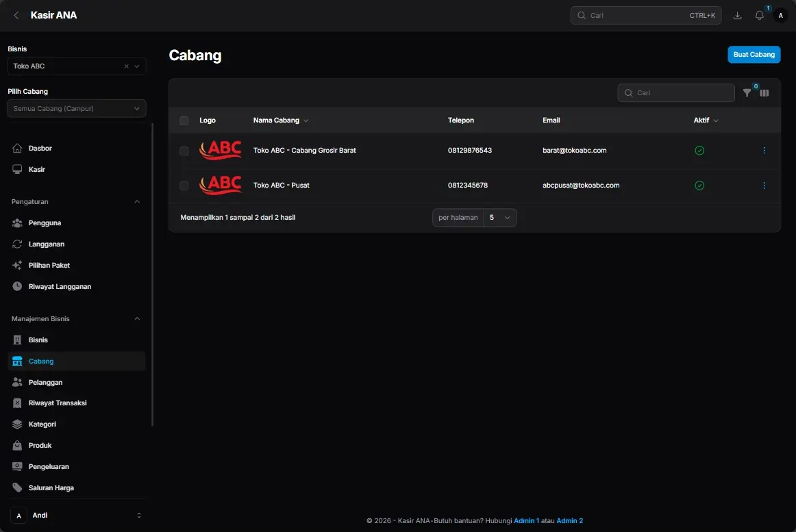Open the Admin 2 contact link
The width and height of the screenshot is (796, 532).
coord(569,521)
